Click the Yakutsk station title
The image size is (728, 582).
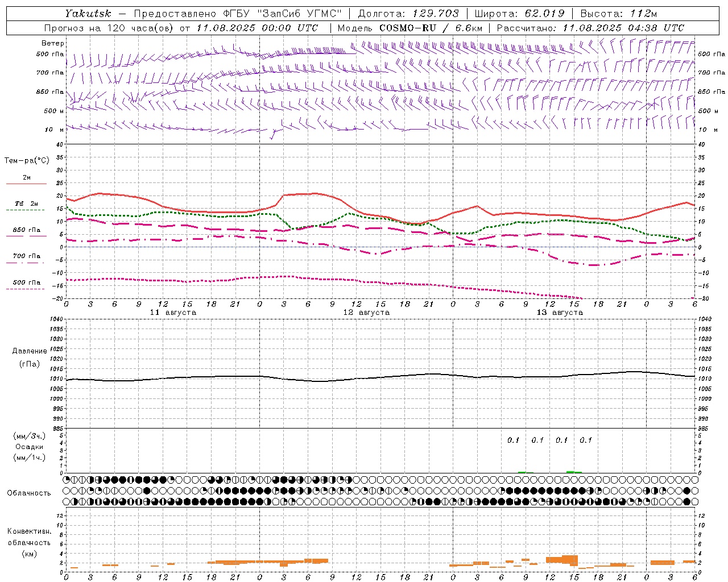coord(88,14)
